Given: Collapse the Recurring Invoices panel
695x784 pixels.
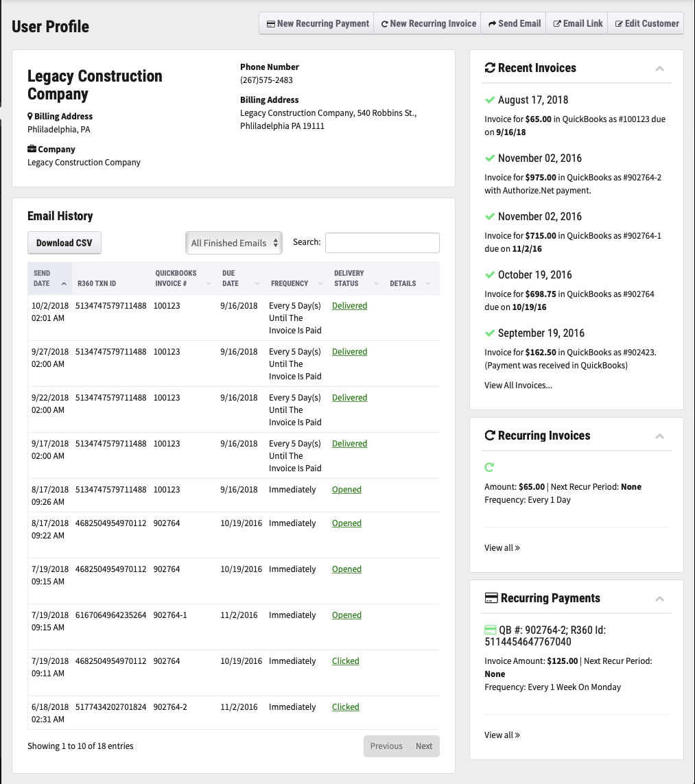Looking at the screenshot, I should (659, 436).
